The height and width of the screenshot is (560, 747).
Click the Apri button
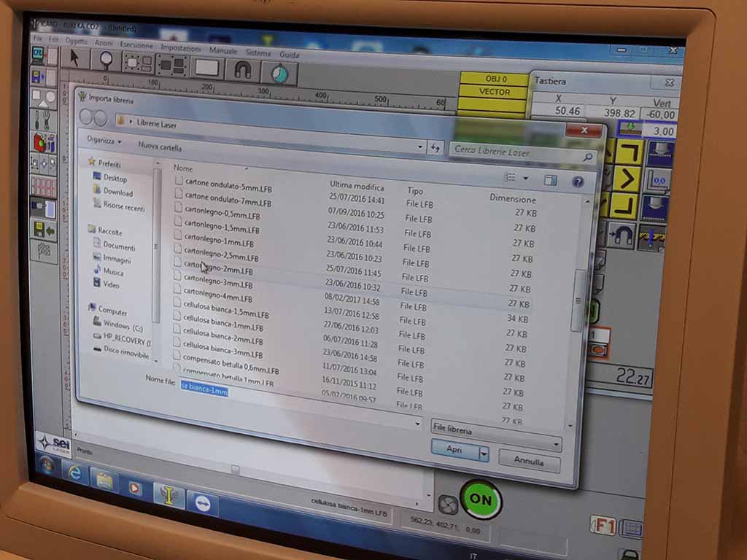455,449
